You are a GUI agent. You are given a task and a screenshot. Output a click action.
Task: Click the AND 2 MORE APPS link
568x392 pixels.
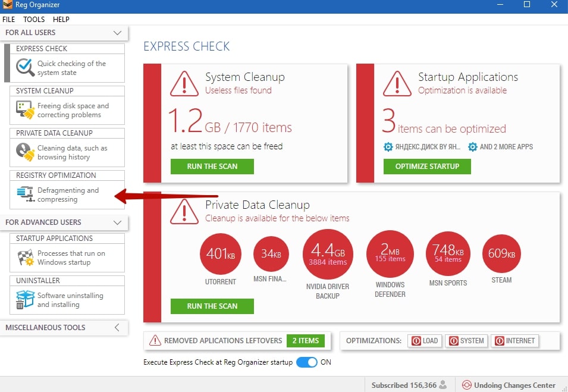[506, 147]
